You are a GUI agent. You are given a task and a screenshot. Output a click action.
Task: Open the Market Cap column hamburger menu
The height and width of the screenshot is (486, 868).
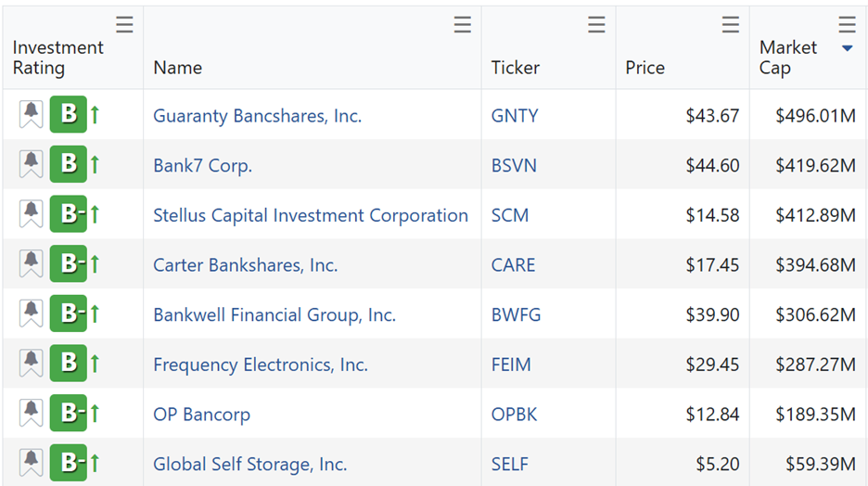click(x=847, y=25)
